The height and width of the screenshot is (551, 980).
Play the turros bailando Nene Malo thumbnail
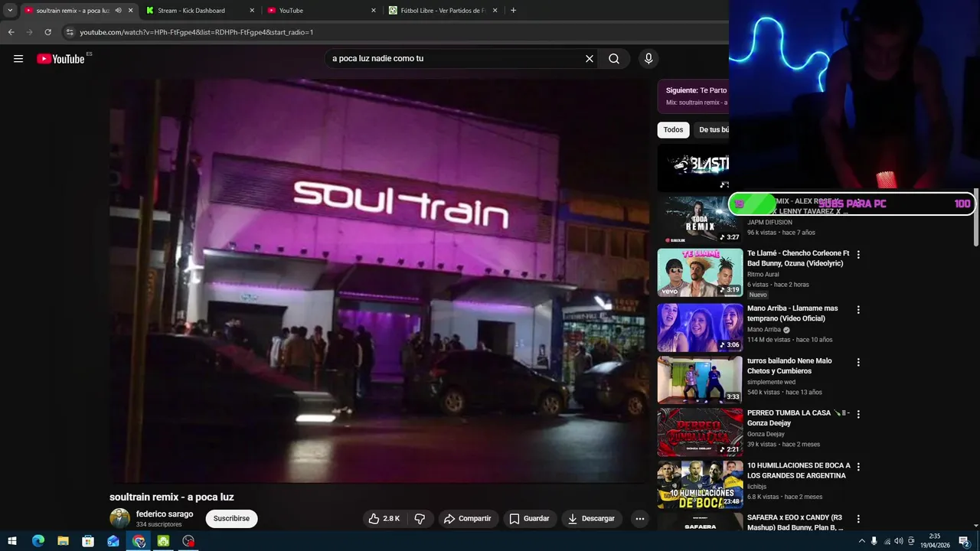point(700,380)
